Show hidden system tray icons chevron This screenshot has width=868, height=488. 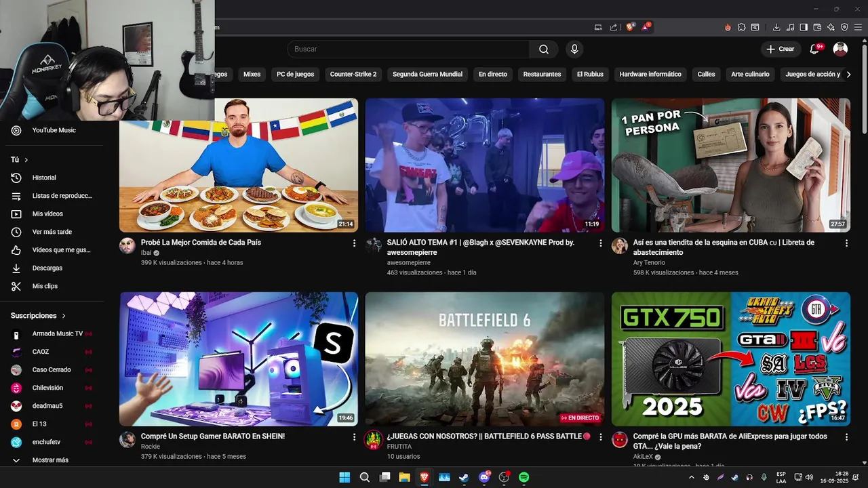[x=691, y=477]
